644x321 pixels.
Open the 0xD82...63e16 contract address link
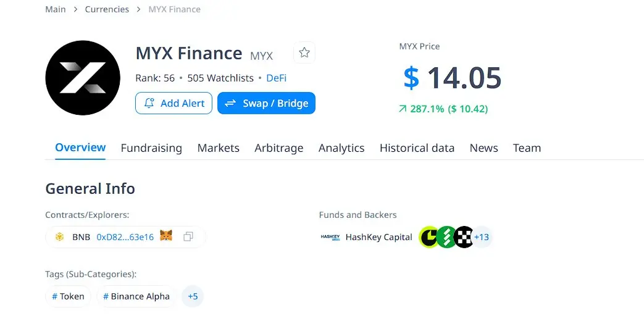125,237
